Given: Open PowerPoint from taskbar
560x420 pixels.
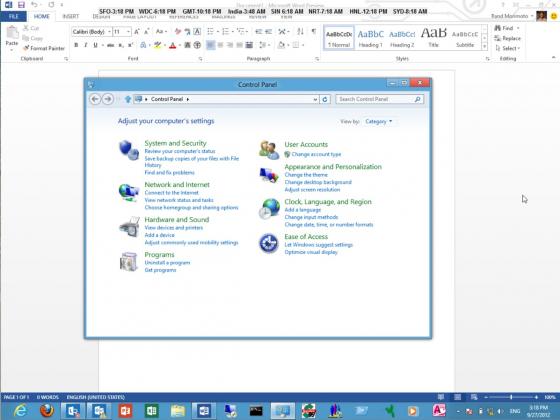Looking at the screenshot, I should click(125, 411).
